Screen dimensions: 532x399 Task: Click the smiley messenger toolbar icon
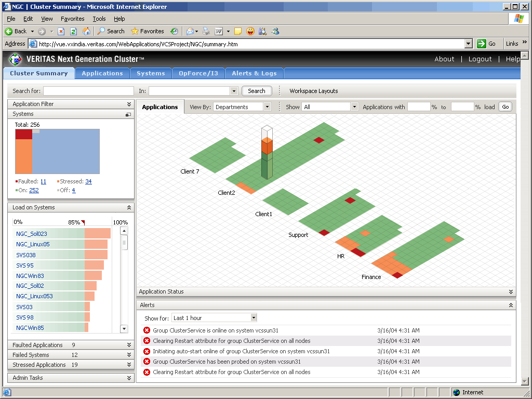[x=250, y=31]
